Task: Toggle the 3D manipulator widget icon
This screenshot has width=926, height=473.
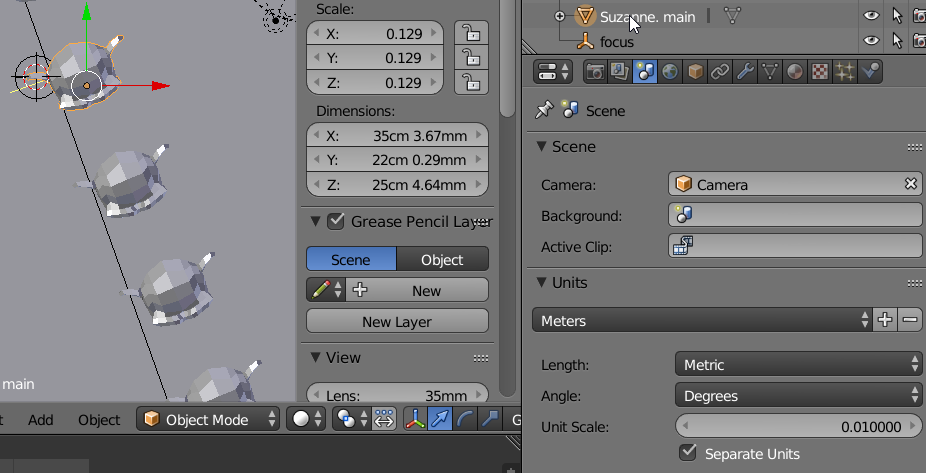Action: coord(415,420)
